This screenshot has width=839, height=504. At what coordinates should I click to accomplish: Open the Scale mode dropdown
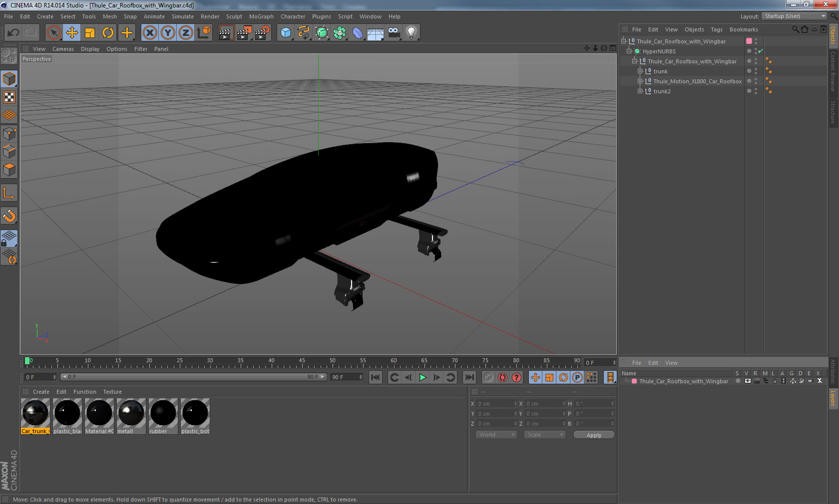coord(545,435)
